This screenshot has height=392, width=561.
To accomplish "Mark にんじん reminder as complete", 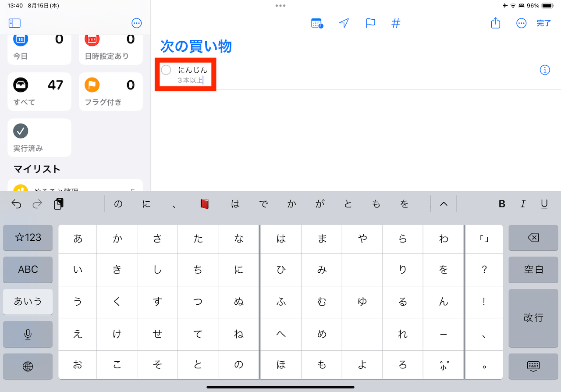I will [x=166, y=70].
